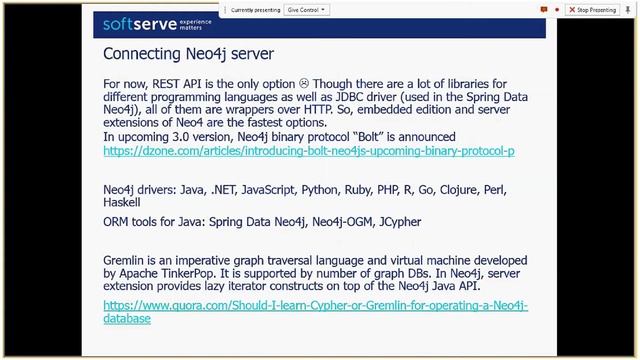Open the Give Control dropdown
640x360 pixels.
pyautogui.click(x=307, y=10)
